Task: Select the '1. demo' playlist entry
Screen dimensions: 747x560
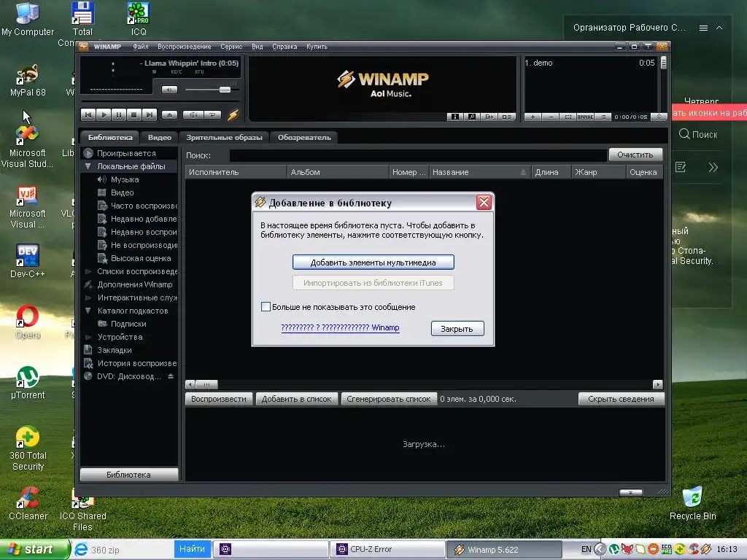Action: tap(589, 63)
